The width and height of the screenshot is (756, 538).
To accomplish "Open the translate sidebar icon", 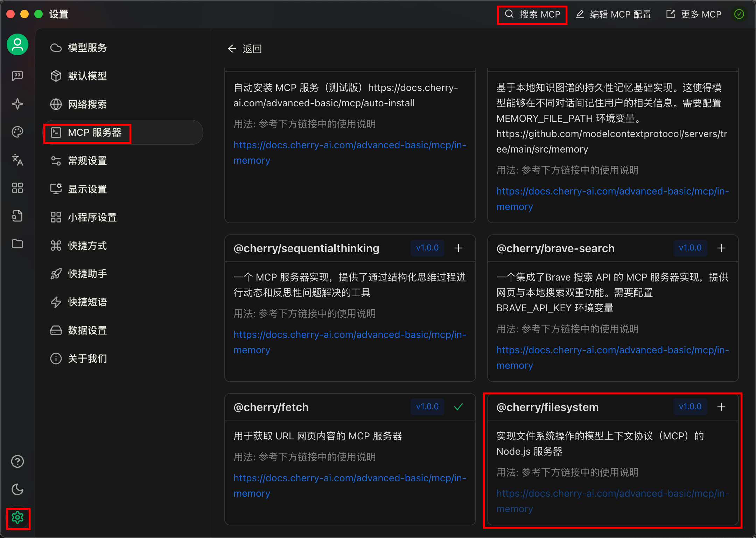I will tap(17, 160).
